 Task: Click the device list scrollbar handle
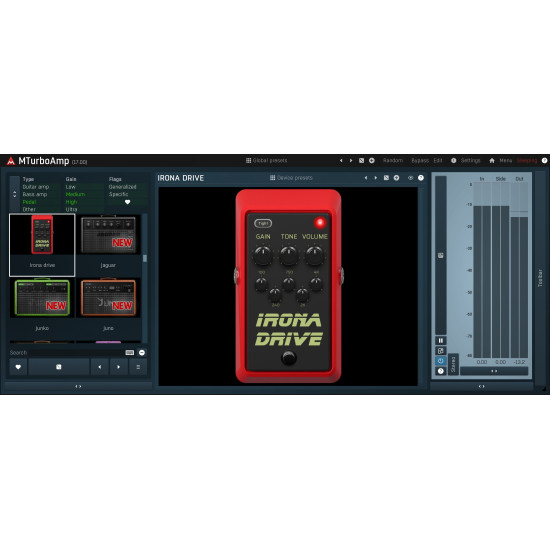(145, 258)
